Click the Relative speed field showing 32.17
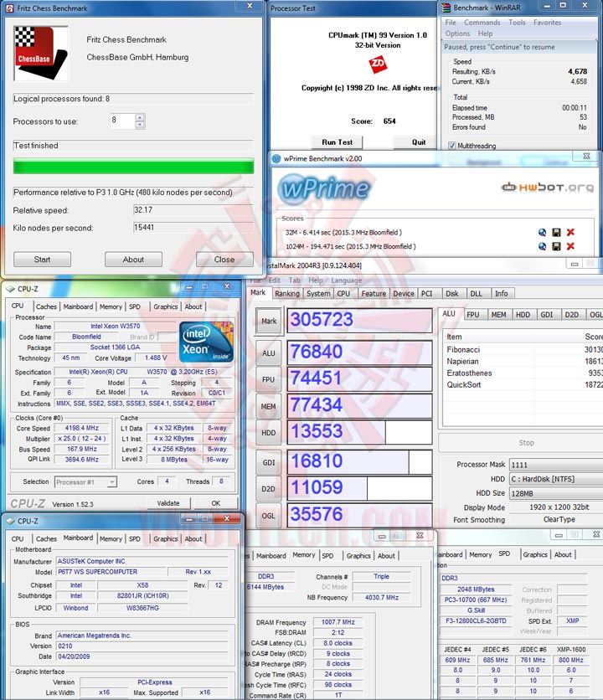Image resolution: width=603 pixels, height=700 pixels. (x=193, y=210)
